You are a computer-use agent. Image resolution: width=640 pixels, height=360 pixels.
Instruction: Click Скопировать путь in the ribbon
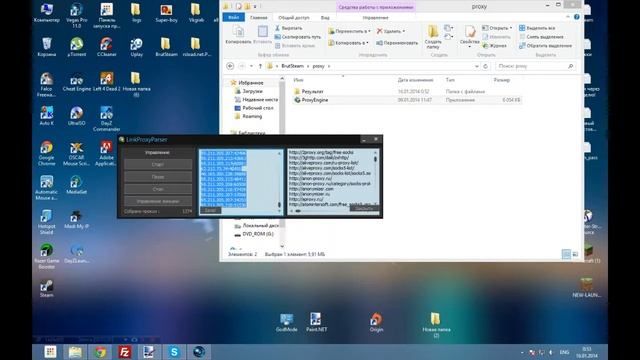(298, 37)
